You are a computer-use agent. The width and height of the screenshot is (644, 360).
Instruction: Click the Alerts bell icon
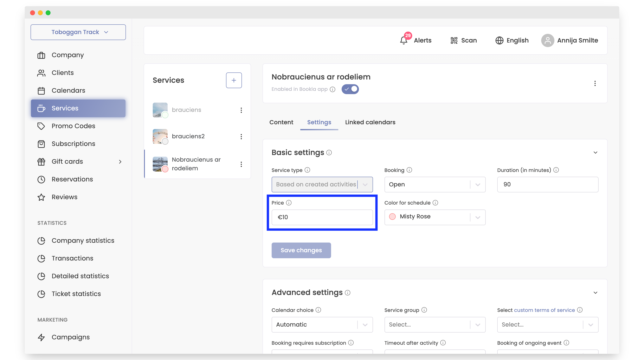(404, 40)
